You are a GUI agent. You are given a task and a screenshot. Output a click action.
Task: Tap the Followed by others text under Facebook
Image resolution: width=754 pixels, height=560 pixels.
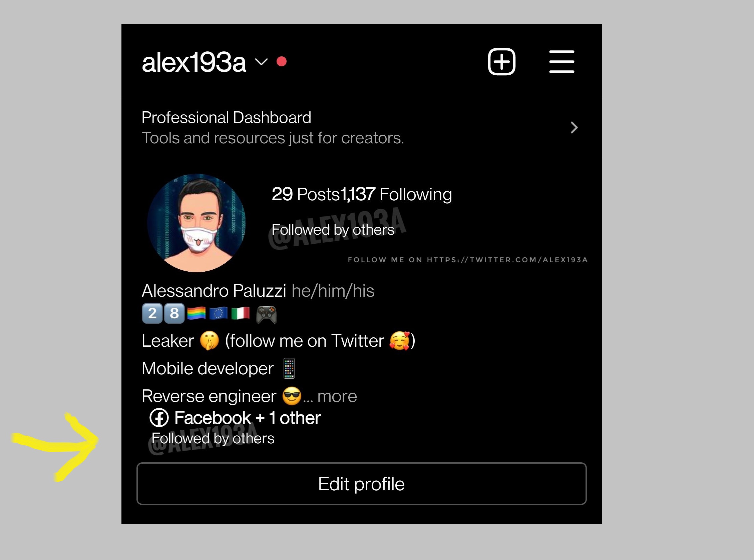coord(213,439)
